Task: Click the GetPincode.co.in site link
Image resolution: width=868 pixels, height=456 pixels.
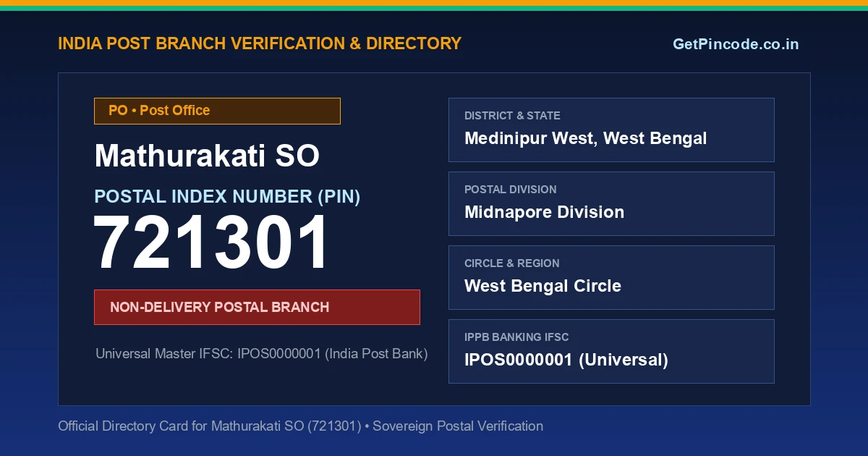Action: coord(736,44)
